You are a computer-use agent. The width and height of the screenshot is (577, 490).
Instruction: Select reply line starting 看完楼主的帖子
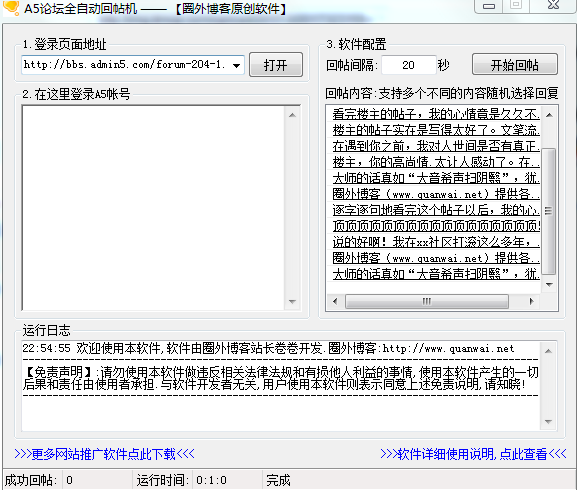pyautogui.click(x=436, y=114)
